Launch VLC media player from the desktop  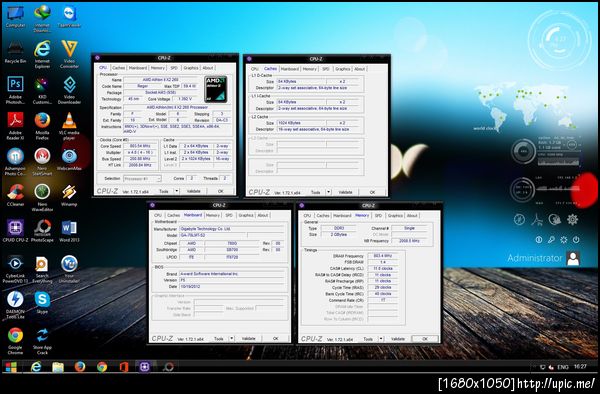tap(69, 125)
